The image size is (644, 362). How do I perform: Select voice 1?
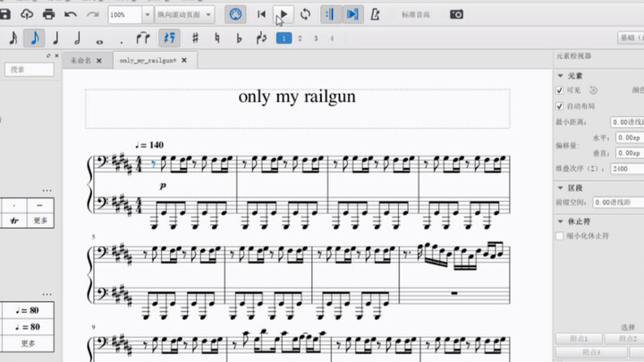[x=284, y=38]
